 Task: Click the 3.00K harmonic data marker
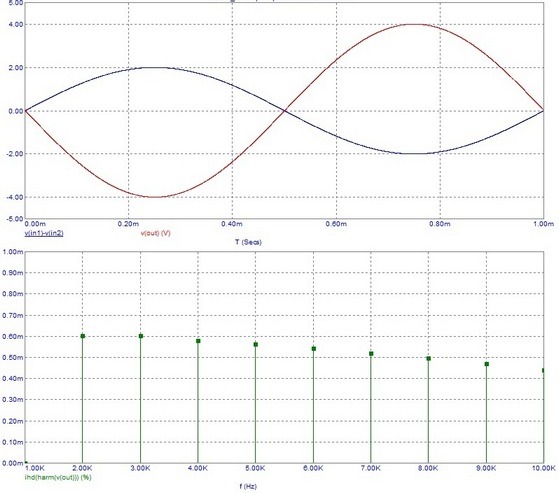coord(141,336)
